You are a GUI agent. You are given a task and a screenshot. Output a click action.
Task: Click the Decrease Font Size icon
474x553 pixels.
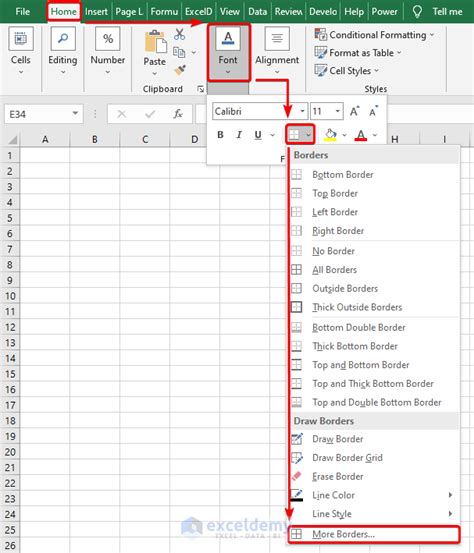pyautogui.click(x=373, y=111)
